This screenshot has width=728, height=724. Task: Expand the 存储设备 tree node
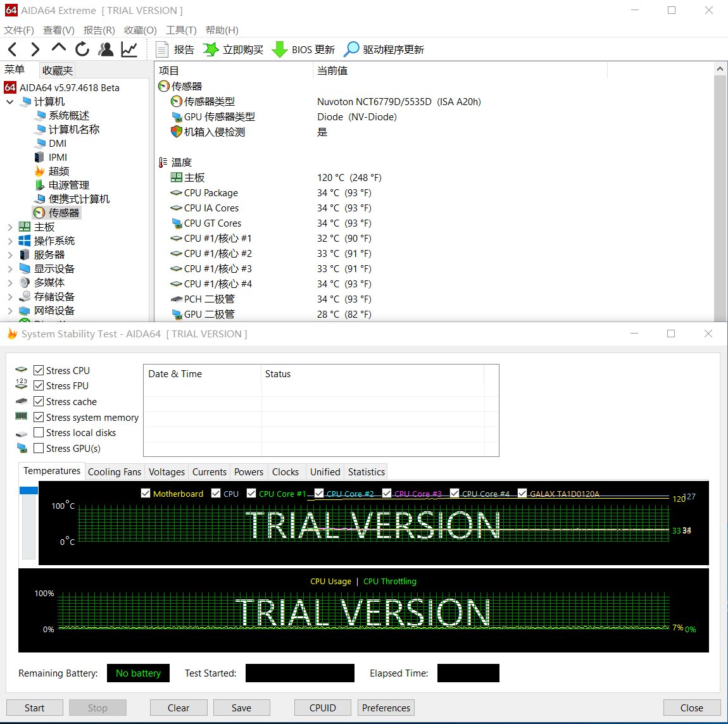9,297
